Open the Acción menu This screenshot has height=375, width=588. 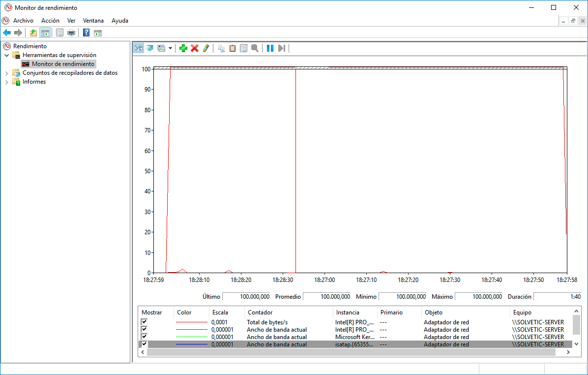50,21
